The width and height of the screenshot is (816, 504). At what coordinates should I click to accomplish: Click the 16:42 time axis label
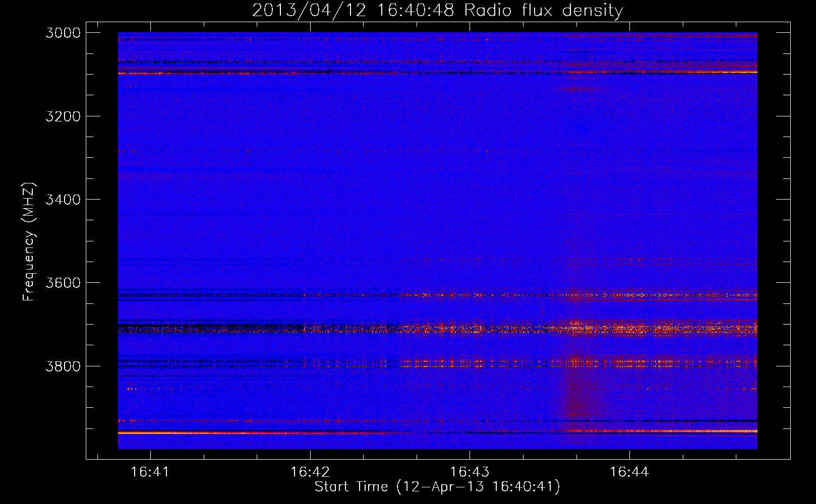pyautogui.click(x=310, y=472)
